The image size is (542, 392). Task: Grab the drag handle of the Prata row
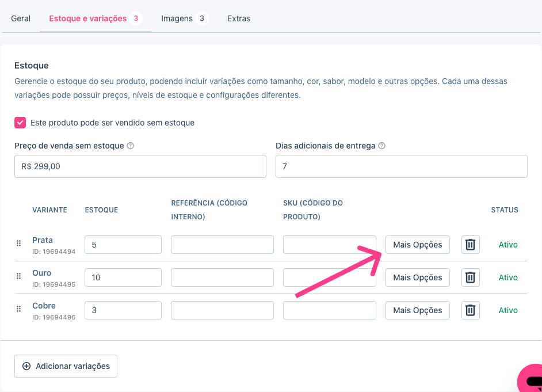18,243
